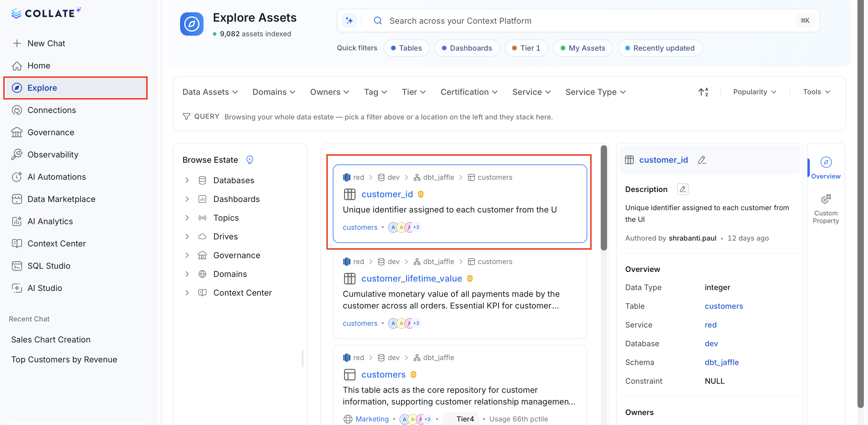The height and width of the screenshot is (425, 868).
Task: Click the Custom Property gear icon
Action: point(826,199)
